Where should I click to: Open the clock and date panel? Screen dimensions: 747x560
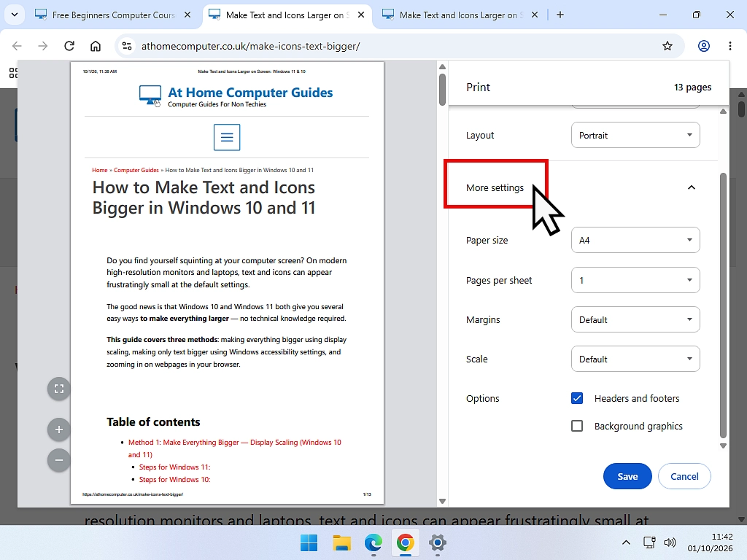tap(711, 542)
